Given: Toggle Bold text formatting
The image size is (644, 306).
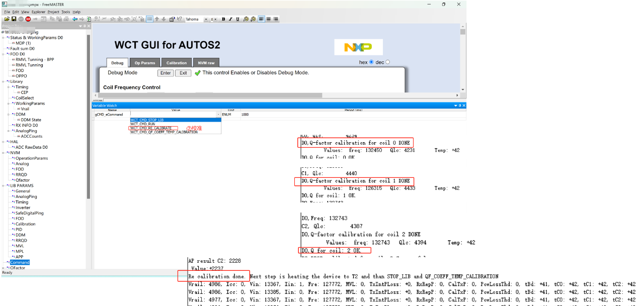Looking at the screenshot, I should tap(223, 19).
